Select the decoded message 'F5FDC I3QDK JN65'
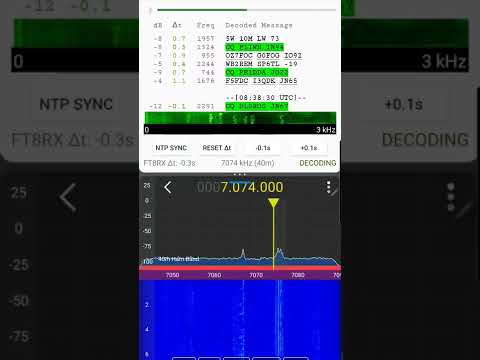This screenshot has height=360, width=480. point(261,81)
